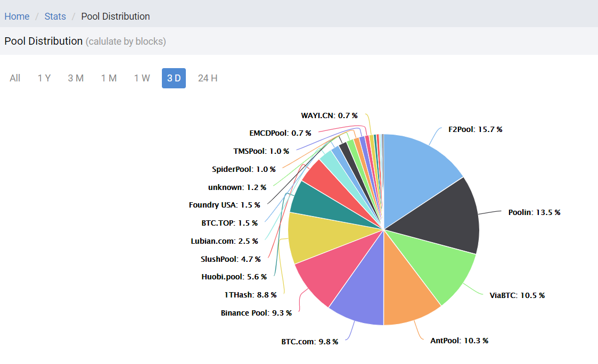This screenshot has width=598, height=364.
Task: Go to the Home breadcrumb link
Action: coord(17,16)
